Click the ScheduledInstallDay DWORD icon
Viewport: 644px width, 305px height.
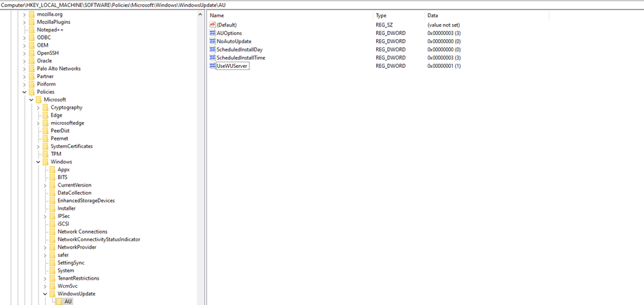point(212,49)
